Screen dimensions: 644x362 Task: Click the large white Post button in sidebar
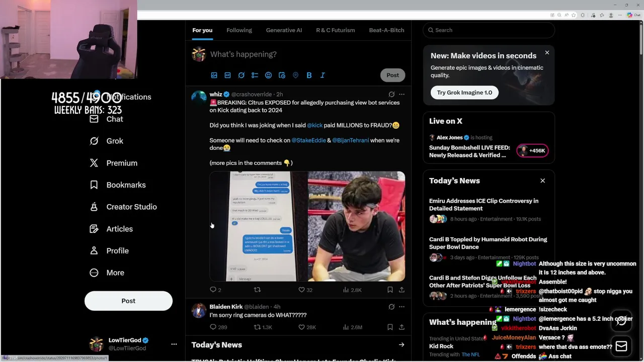pyautogui.click(x=128, y=301)
